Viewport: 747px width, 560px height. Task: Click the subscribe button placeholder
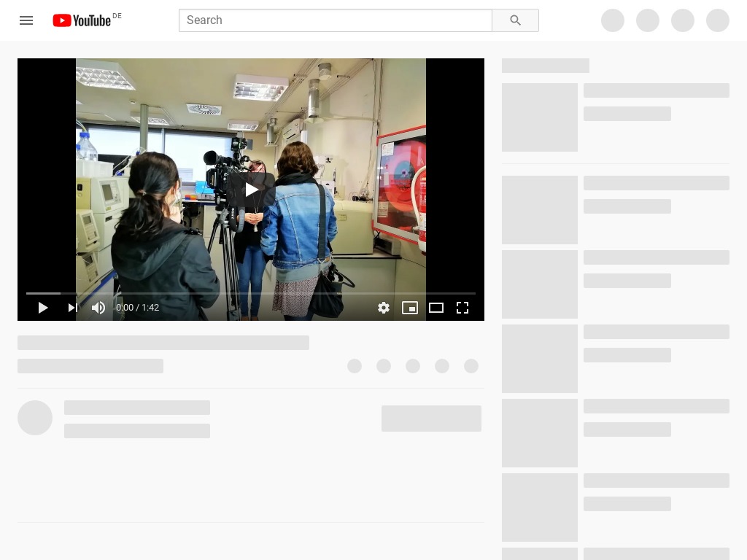tap(431, 419)
